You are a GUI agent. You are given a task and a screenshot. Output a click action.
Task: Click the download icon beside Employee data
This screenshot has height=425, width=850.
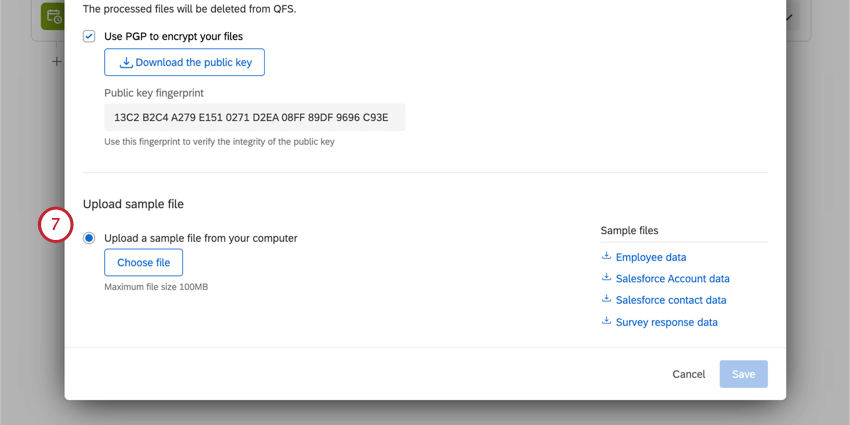tap(606, 256)
